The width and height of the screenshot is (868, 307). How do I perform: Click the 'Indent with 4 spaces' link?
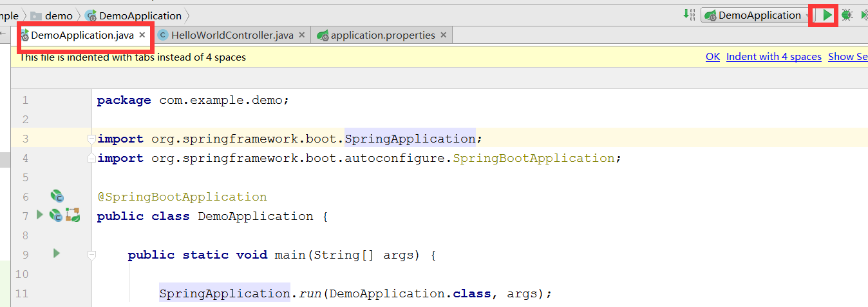(774, 57)
